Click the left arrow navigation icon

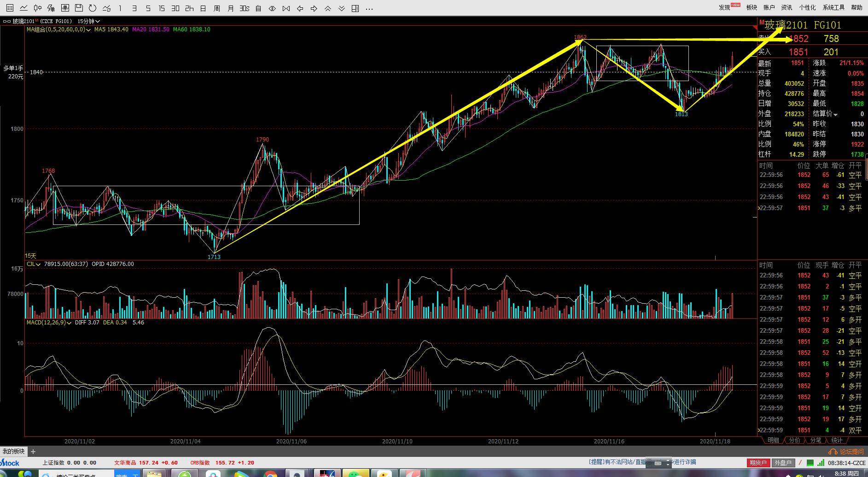click(300, 8)
